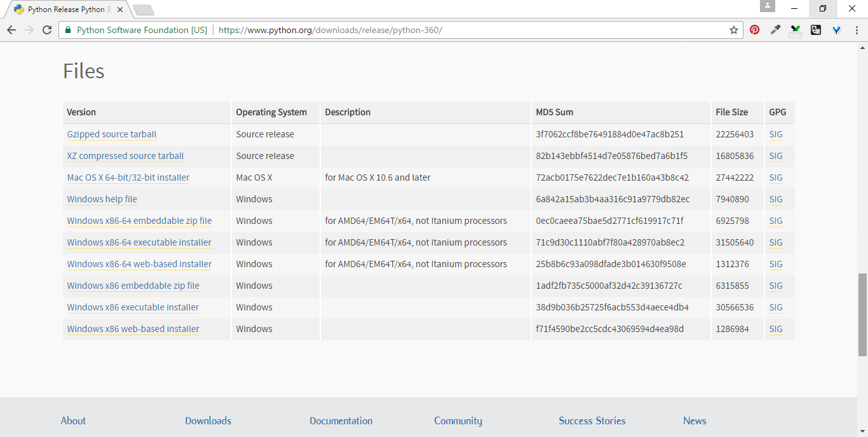Open the eyedropper color picker extension
The width and height of the screenshot is (868, 437).
coord(775,30)
